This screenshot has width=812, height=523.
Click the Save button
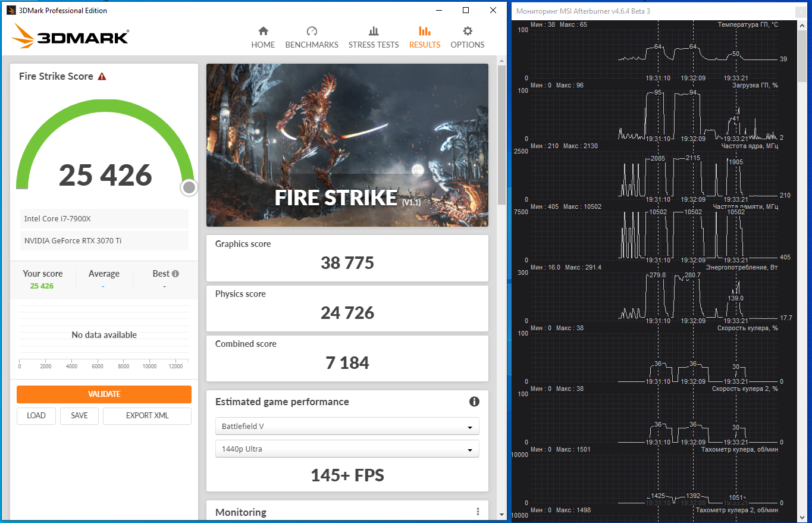click(x=79, y=416)
